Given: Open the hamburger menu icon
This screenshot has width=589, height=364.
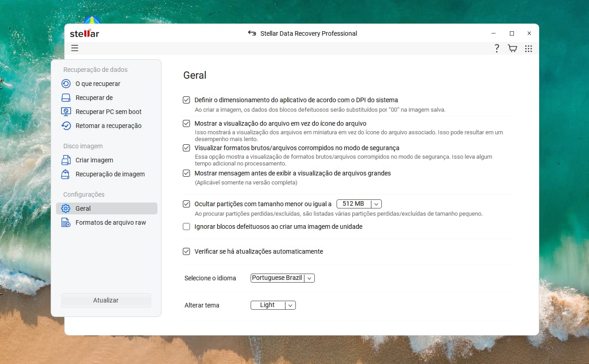Looking at the screenshot, I should click(x=75, y=48).
